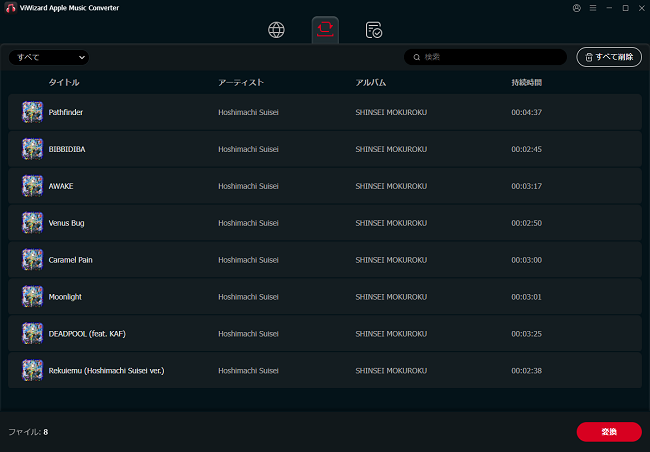Click the AWAKE album thumbnail
Screen dimensions: 650x452
[32, 186]
